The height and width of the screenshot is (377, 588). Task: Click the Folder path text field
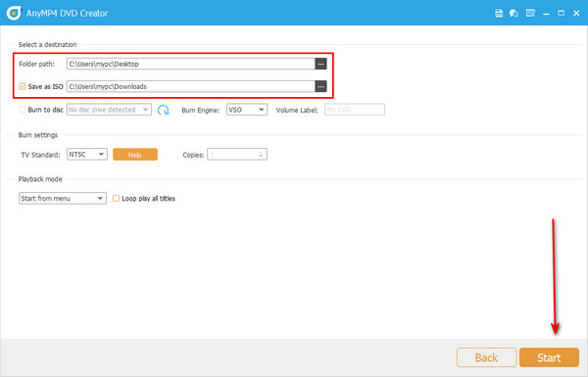point(191,64)
